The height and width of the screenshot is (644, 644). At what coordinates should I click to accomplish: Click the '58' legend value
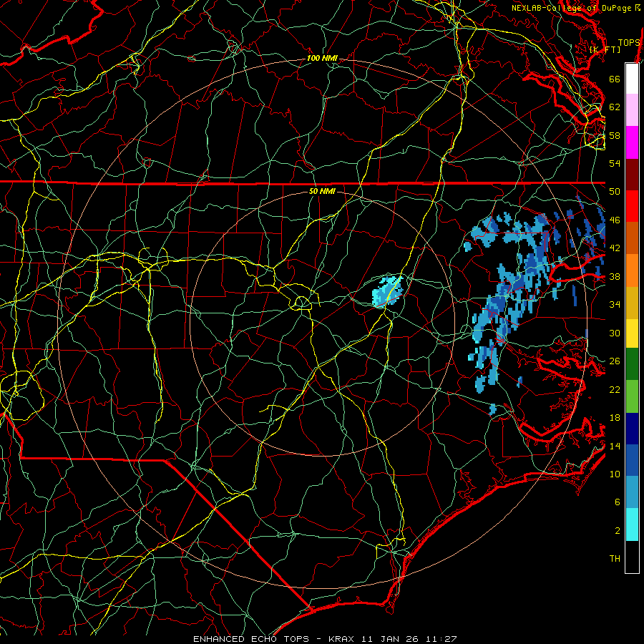click(x=615, y=135)
